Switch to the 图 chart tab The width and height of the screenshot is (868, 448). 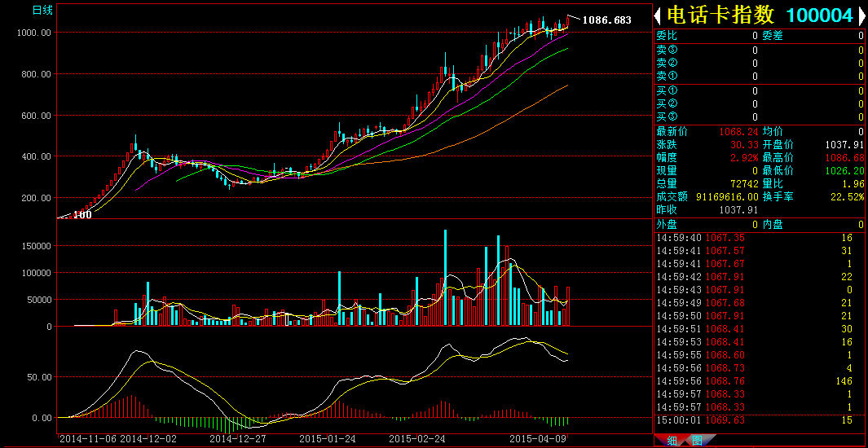pyautogui.click(x=697, y=441)
